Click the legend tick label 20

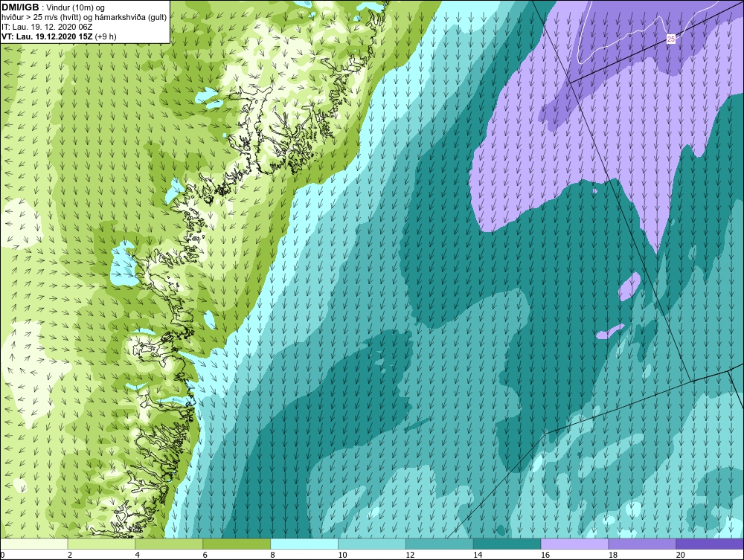point(681,555)
